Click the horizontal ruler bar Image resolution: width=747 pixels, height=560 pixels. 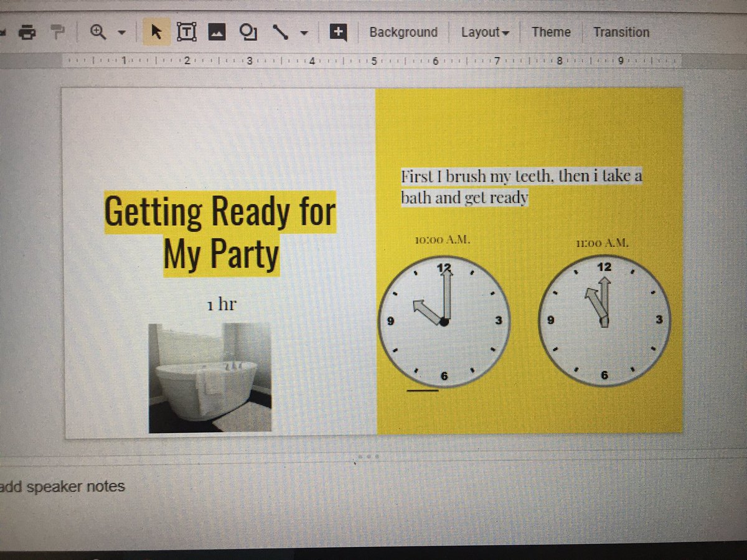click(372, 61)
